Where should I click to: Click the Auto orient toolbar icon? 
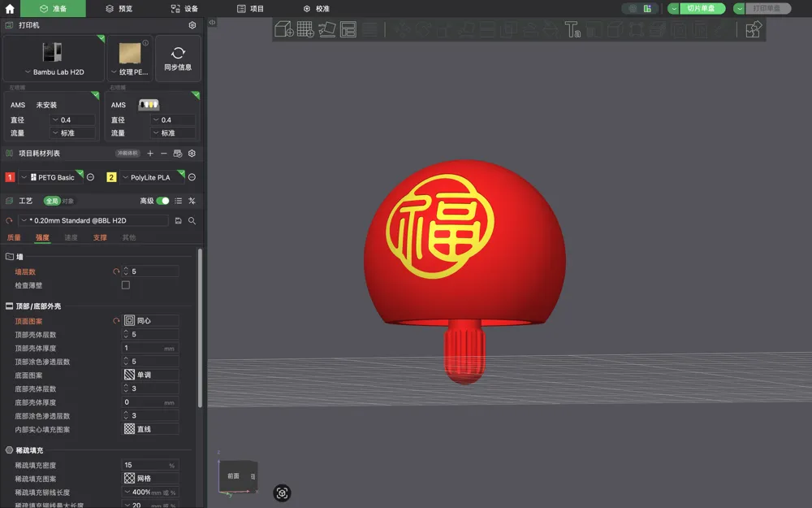coord(326,29)
